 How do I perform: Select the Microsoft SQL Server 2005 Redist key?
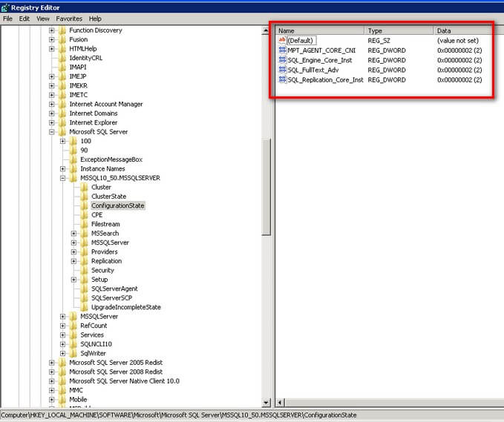point(116,363)
